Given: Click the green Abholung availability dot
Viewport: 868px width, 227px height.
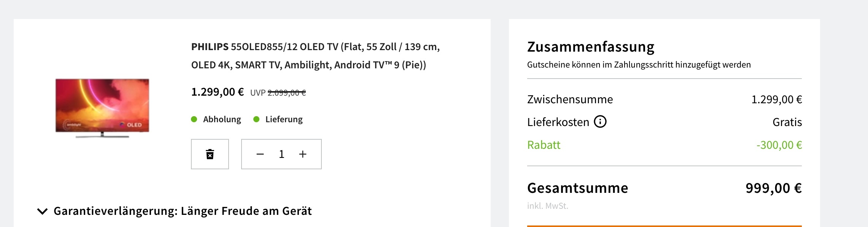Looking at the screenshot, I should (194, 119).
